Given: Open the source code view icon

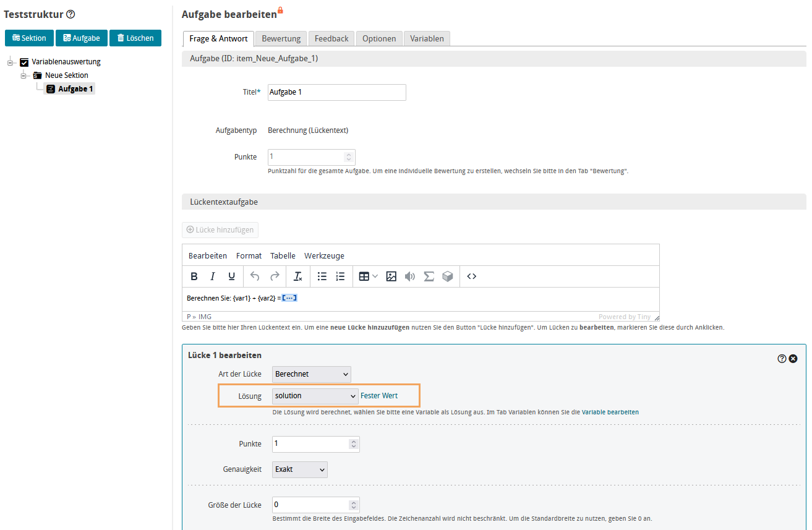Looking at the screenshot, I should (x=472, y=276).
